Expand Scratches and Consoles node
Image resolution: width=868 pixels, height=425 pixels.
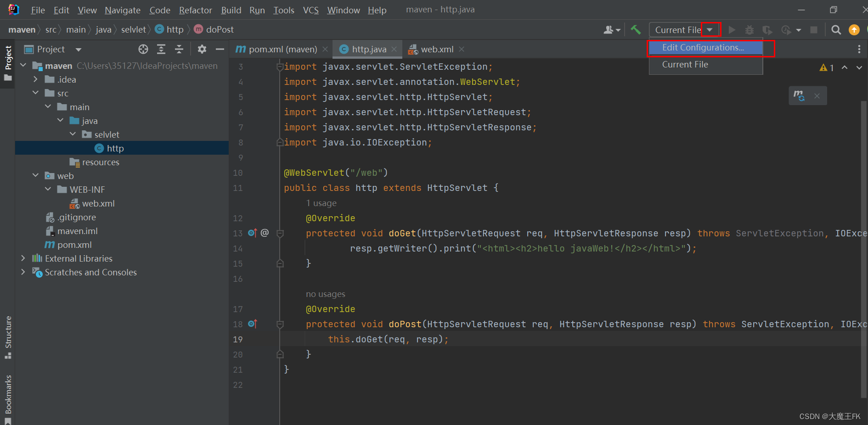click(x=23, y=272)
